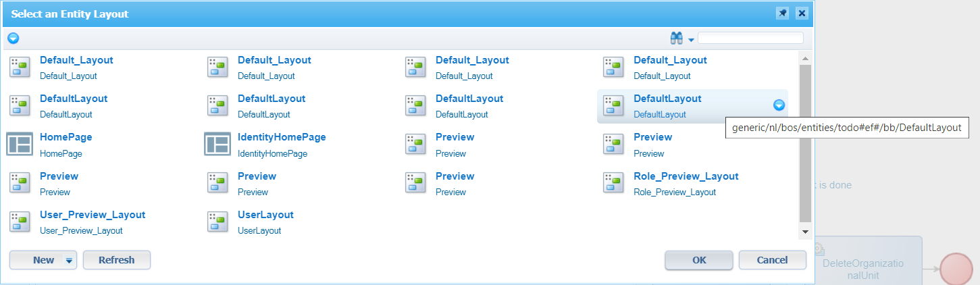980x285 pixels.
Task: Open the blue circular options menu below the title bar
Action: coord(13,38)
